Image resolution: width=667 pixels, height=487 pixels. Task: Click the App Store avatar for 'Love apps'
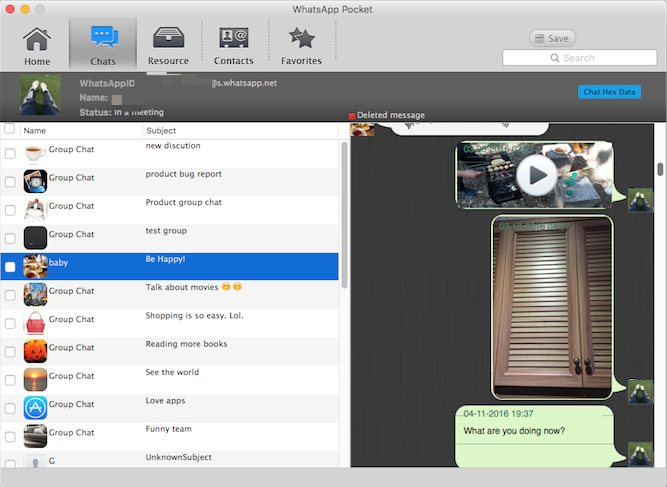coord(35,408)
